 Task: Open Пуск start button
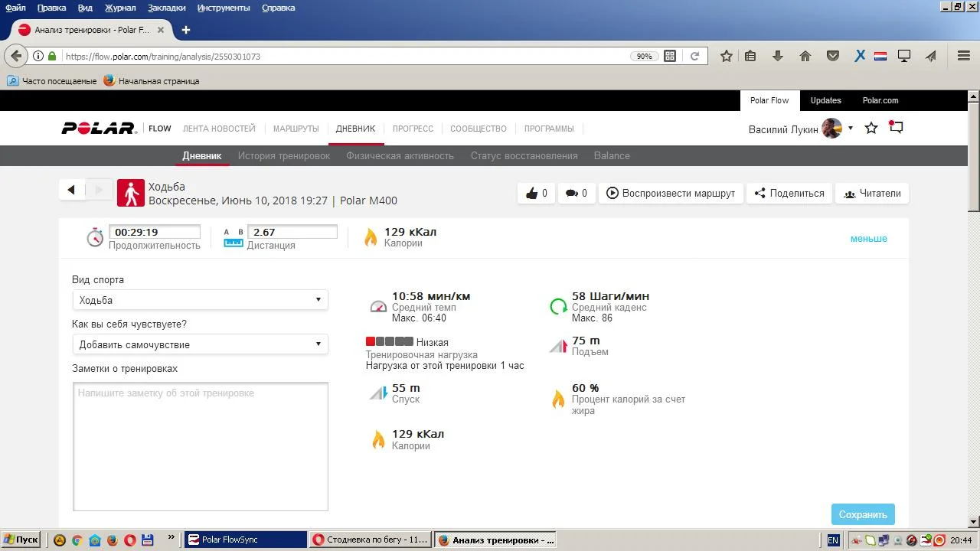(x=21, y=540)
